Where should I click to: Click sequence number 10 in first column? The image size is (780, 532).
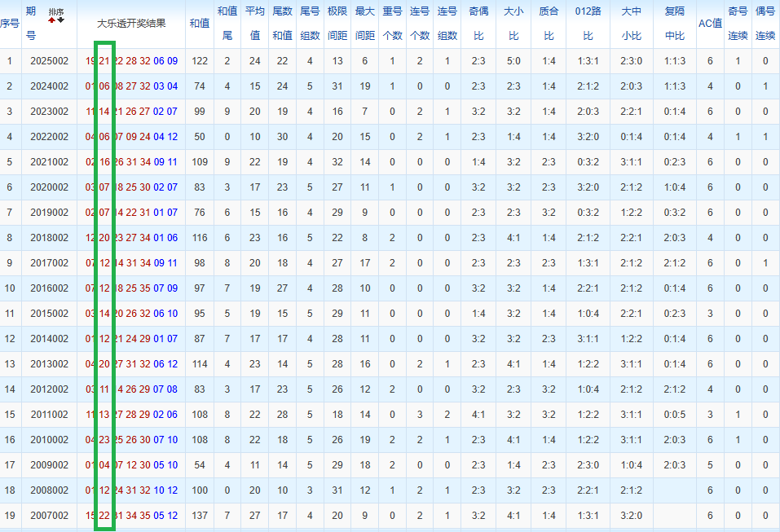[x=10, y=288]
